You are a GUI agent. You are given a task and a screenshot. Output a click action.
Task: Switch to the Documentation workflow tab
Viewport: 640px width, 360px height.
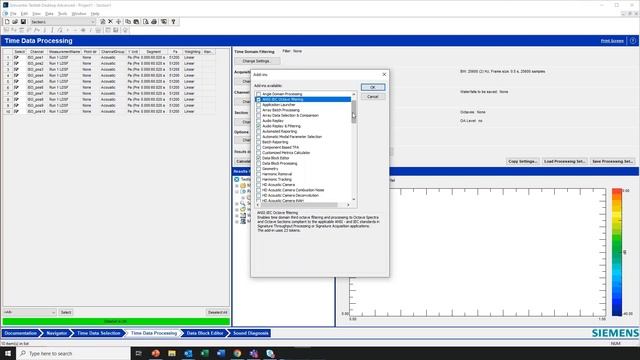pyautogui.click(x=21, y=333)
